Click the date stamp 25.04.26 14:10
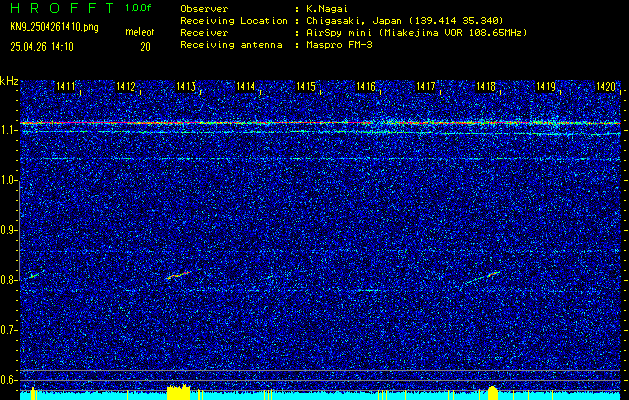This screenshot has height=400, width=629. pyautogui.click(x=42, y=47)
